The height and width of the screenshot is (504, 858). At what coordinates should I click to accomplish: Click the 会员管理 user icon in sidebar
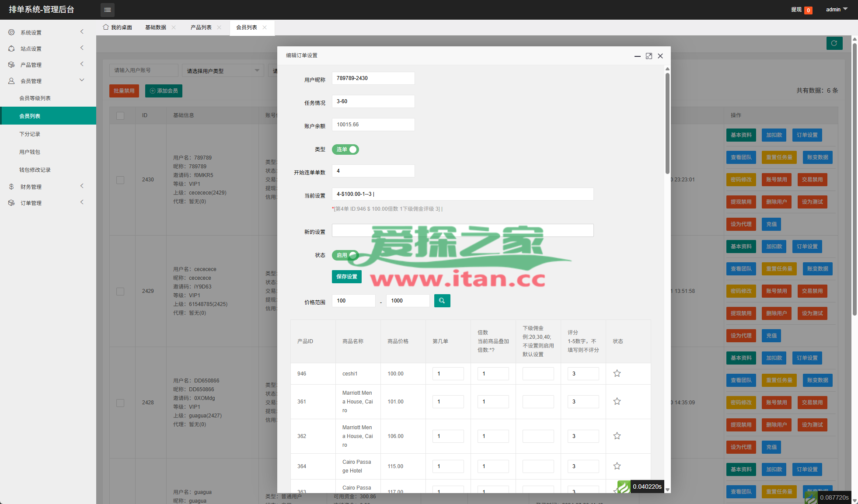[x=11, y=81]
